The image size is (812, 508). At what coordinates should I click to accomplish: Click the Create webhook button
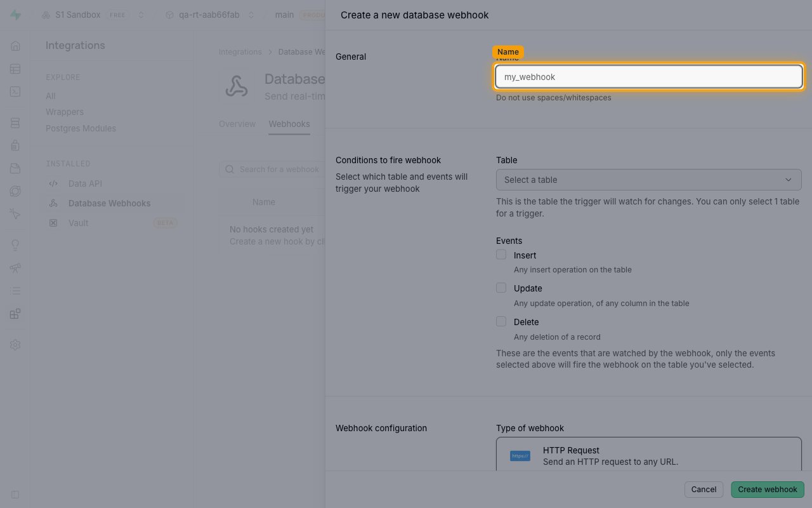(768, 490)
